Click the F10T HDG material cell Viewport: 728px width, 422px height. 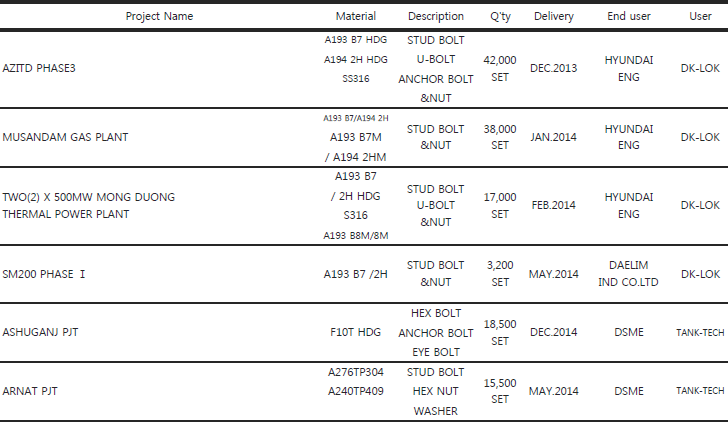(356, 332)
